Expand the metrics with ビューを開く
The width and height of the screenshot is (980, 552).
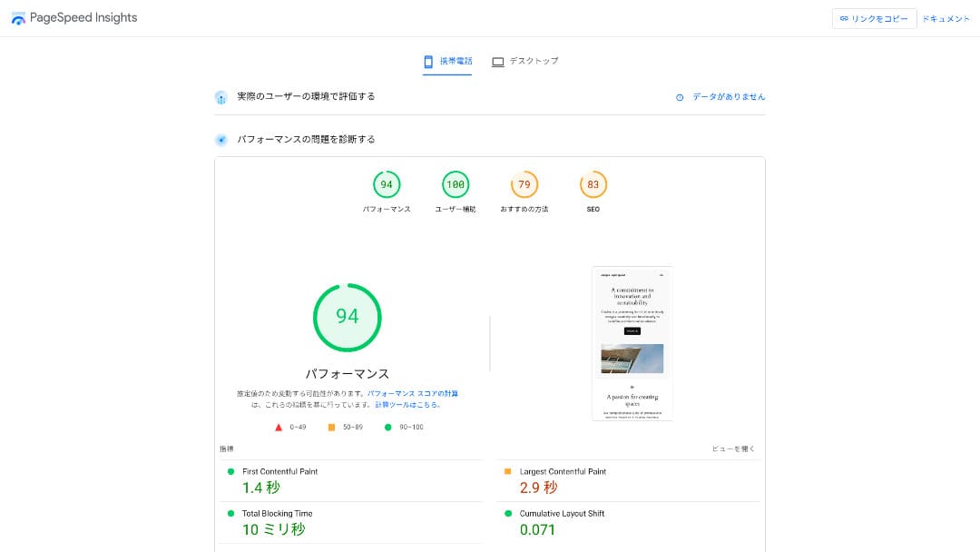(x=733, y=449)
